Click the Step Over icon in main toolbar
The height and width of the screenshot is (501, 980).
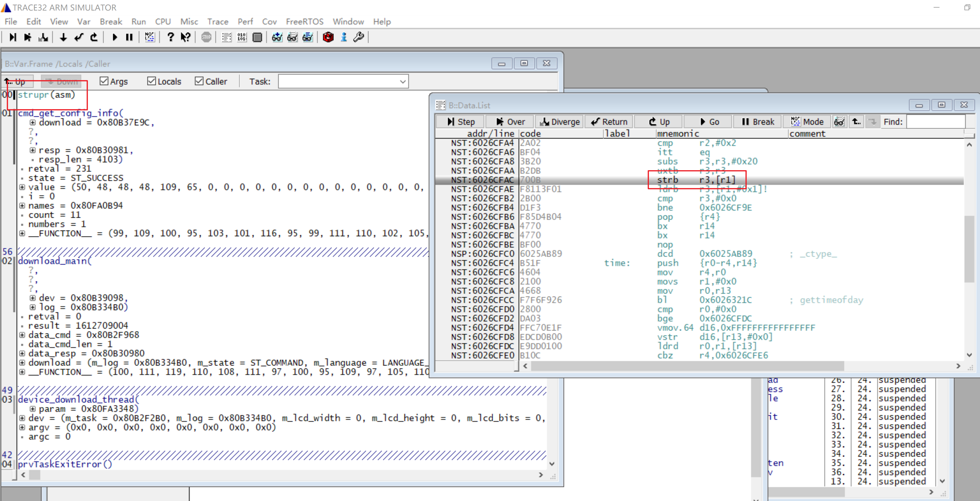pos(28,37)
